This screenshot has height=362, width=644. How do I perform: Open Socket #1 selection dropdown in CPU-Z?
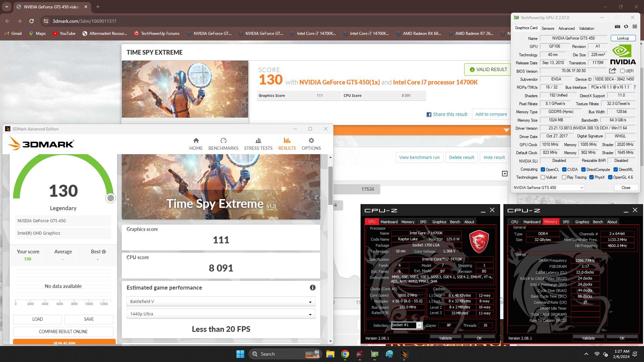(x=407, y=325)
